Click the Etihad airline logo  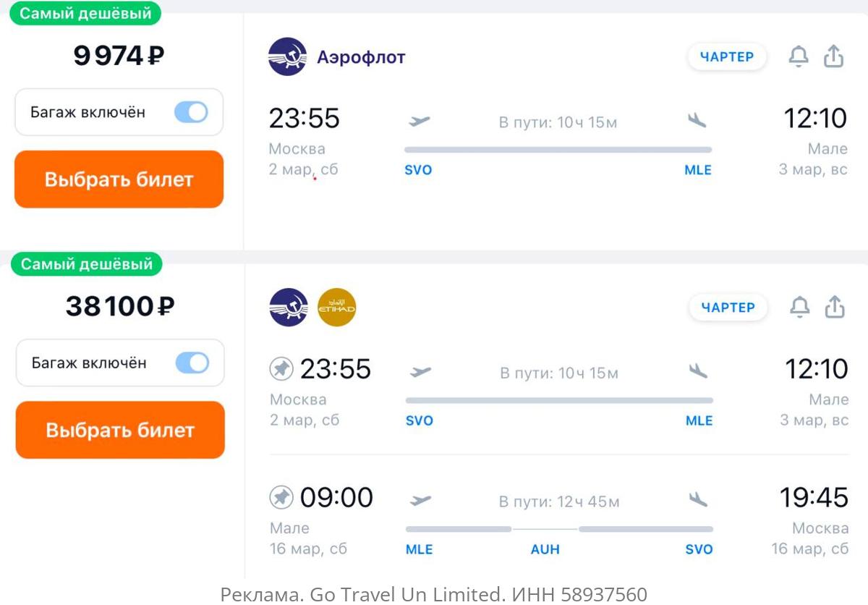click(x=336, y=308)
